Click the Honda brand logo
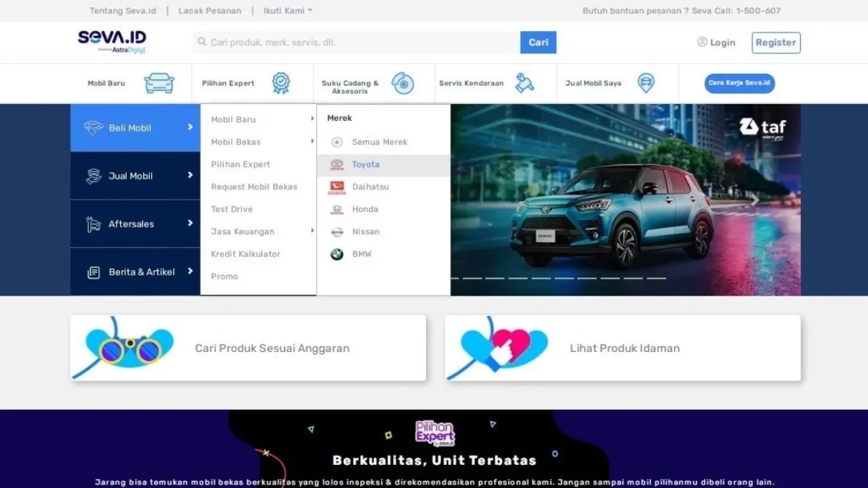The width and height of the screenshot is (868, 488). (x=337, y=210)
